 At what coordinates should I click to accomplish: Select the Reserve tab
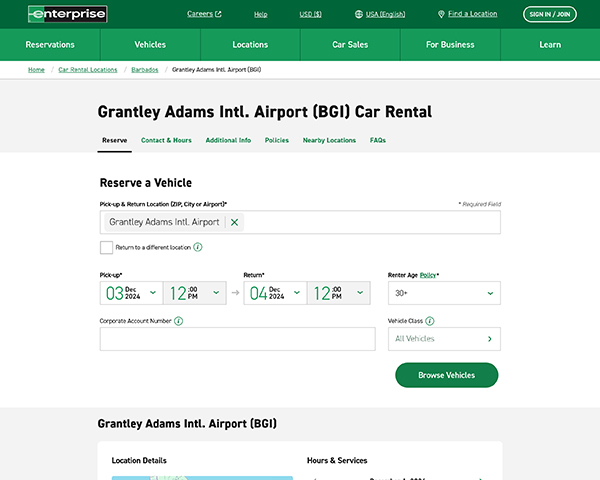click(114, 140)
